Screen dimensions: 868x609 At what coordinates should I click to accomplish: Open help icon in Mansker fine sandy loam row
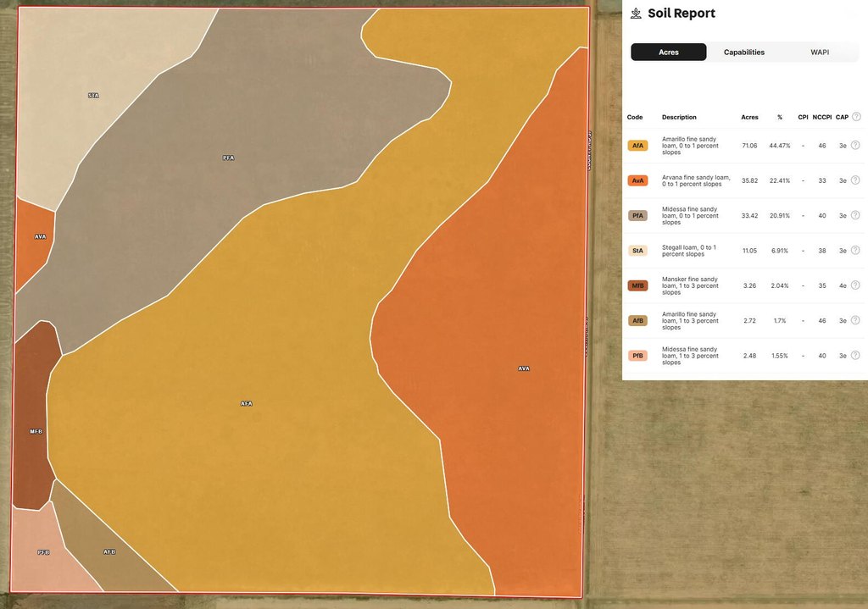pyautogui.click(x=855, y=285)
